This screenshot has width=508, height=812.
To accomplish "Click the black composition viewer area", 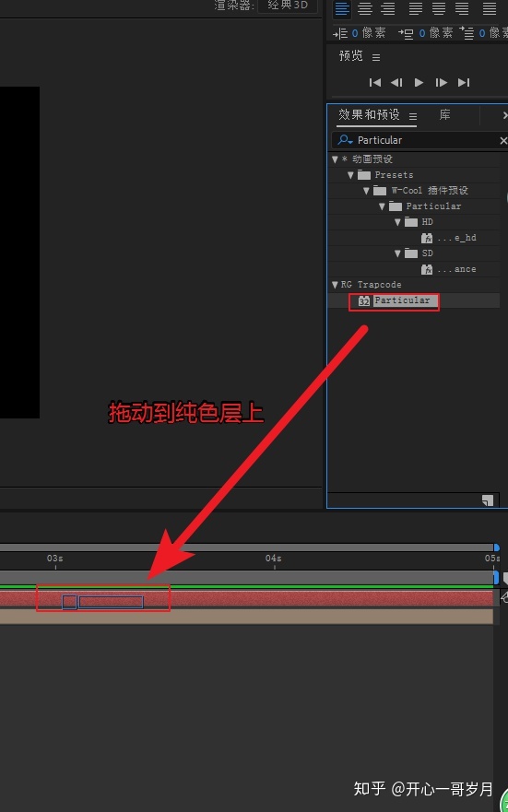I will pos(19,253).
